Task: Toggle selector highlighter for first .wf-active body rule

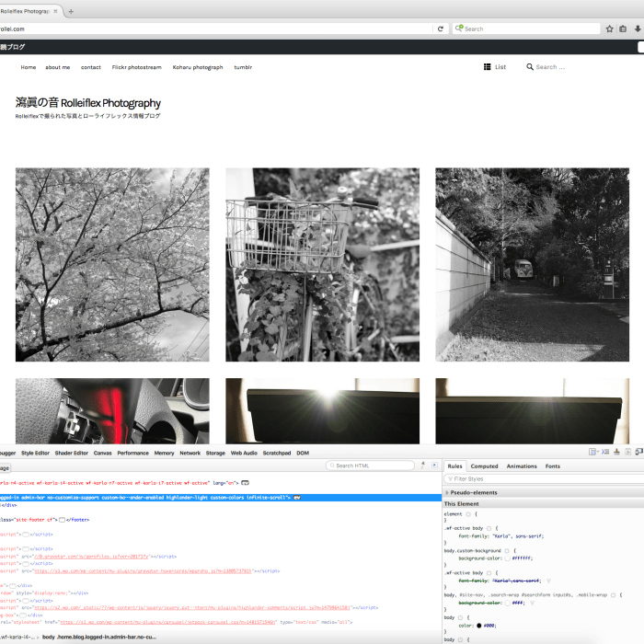Action: [x=489, y=529]
